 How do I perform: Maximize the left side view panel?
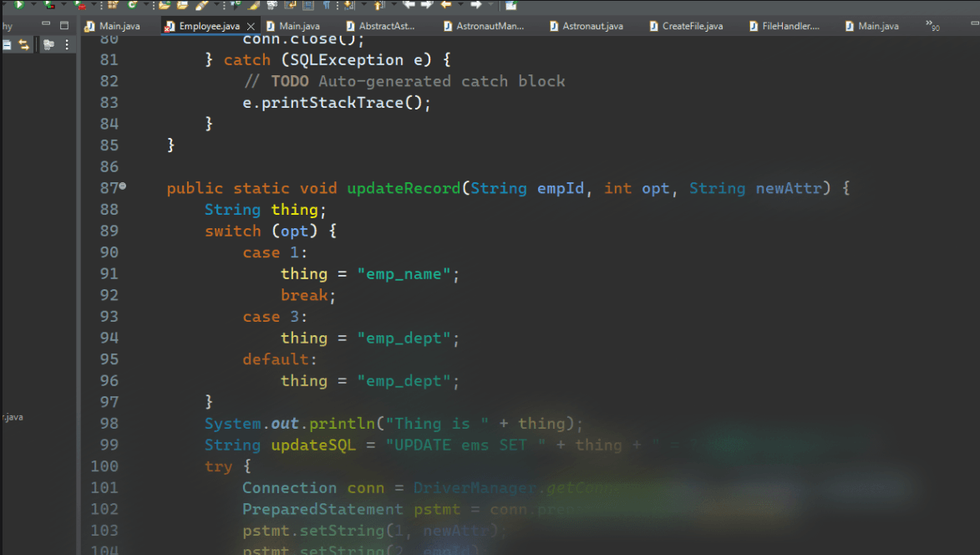pyautogui.click(x=64, y=25)
